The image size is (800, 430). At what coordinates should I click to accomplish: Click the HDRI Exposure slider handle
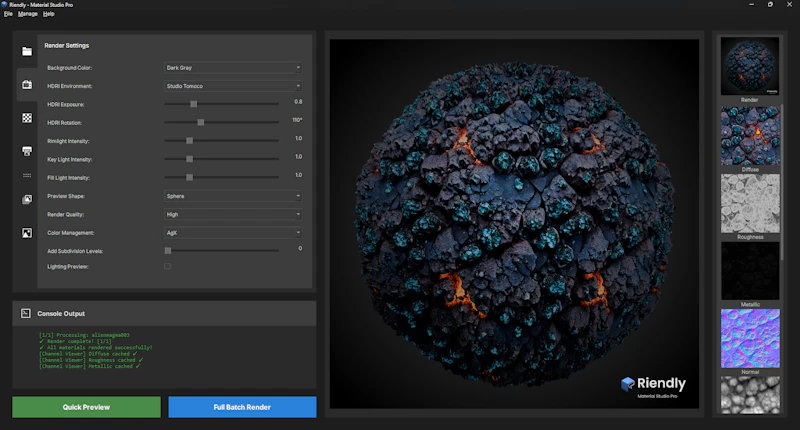(193, 104)
